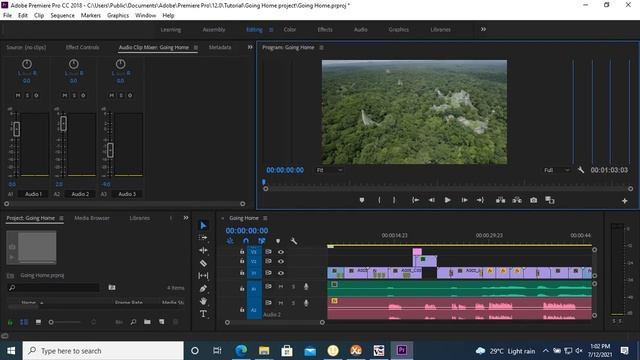Go to Out point in Program monitor
Image resolution: width=640 pixels, height=360 pixels.
[480, 200]
